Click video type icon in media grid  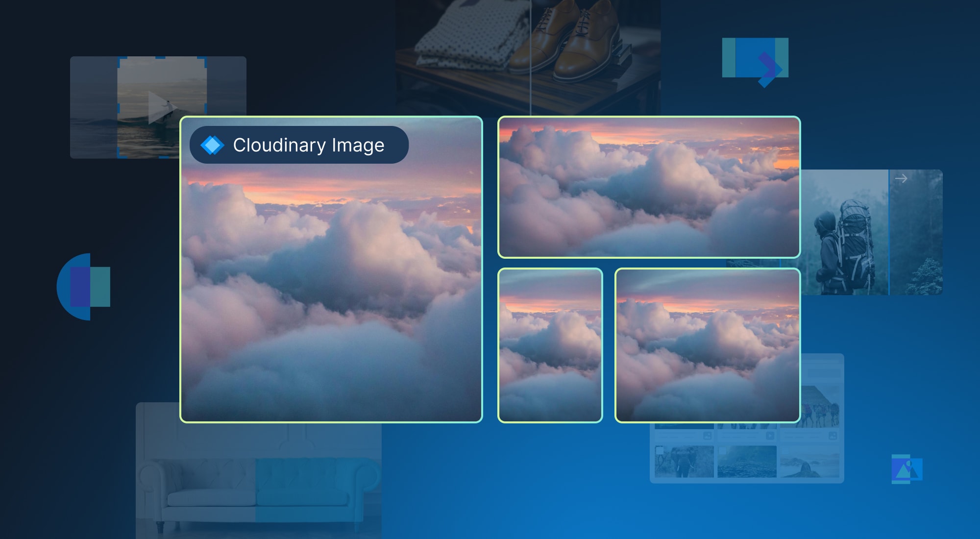[x=770, y=436]
